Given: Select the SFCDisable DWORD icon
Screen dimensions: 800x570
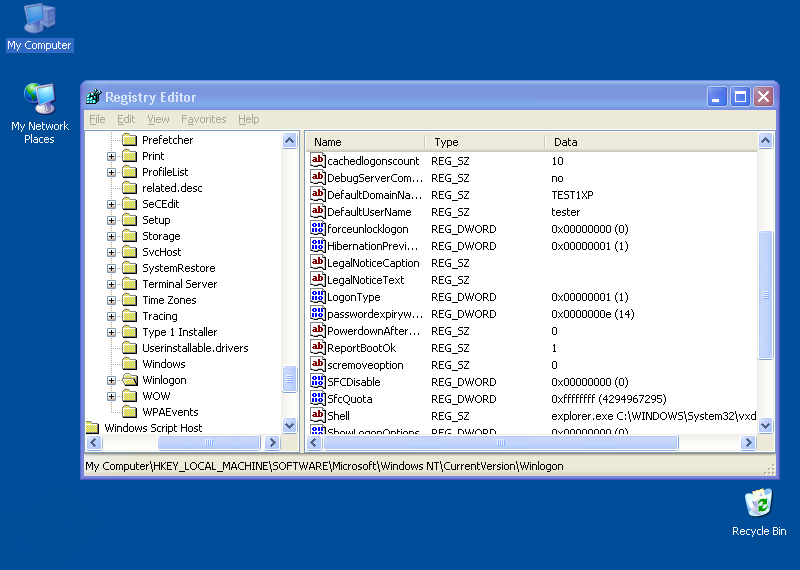Looking at the screenshot, I should [317, 381].
